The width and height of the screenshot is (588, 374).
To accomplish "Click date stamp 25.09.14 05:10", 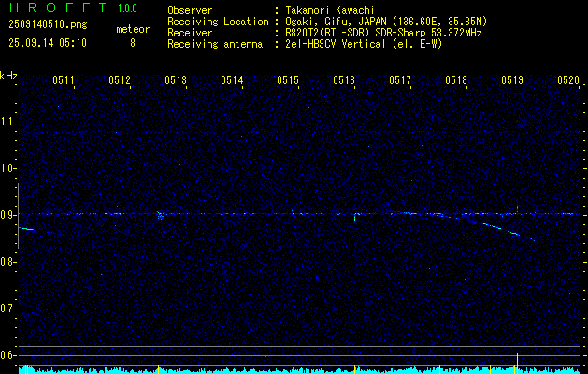I will tap(48, 43).
